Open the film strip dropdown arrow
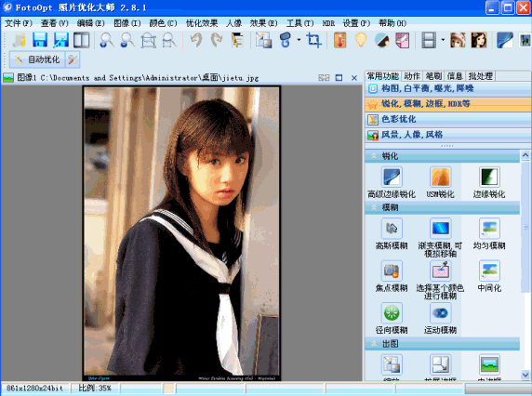 443,40
